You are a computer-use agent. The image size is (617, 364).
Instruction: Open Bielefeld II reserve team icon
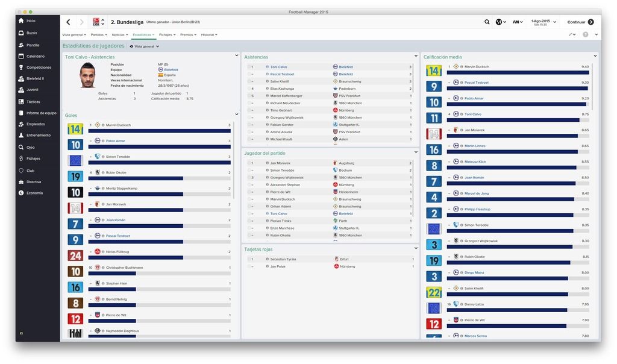click(21, 79)
